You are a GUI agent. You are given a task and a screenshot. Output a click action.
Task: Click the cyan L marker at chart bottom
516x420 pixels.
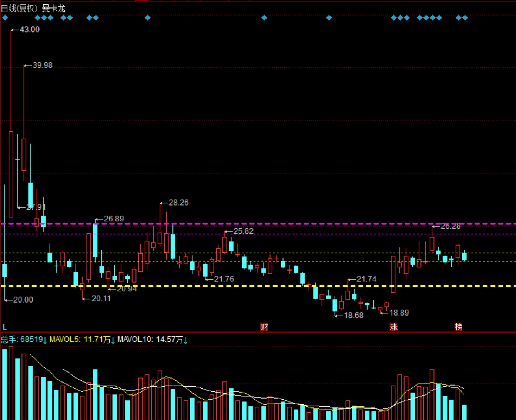(4, 327)
